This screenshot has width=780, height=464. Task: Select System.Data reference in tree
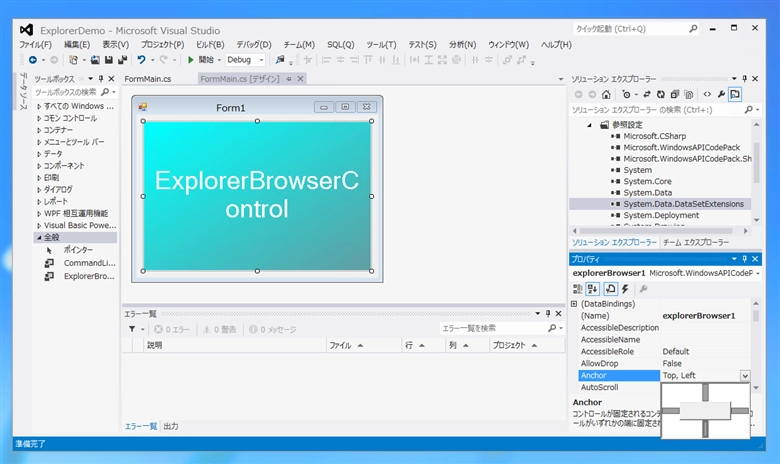[647, 192]
